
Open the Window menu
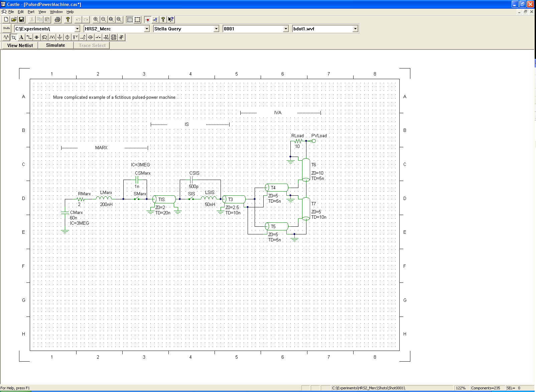[x=56, y=12]
